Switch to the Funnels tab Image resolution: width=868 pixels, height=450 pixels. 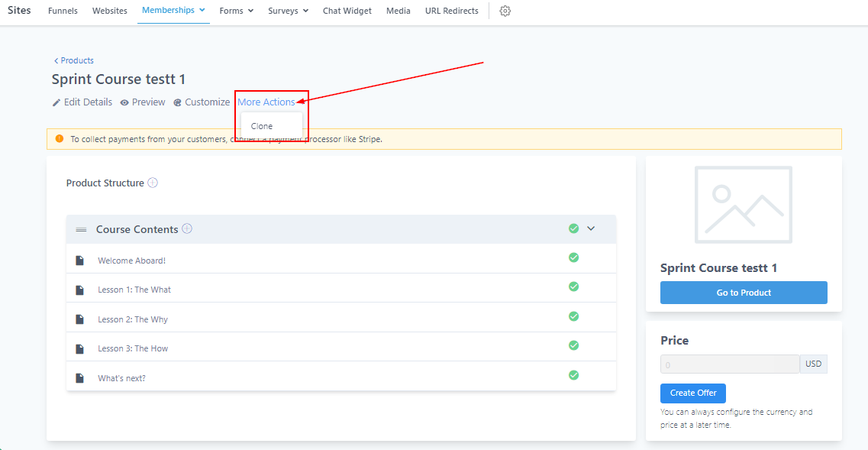coord(63,11)
